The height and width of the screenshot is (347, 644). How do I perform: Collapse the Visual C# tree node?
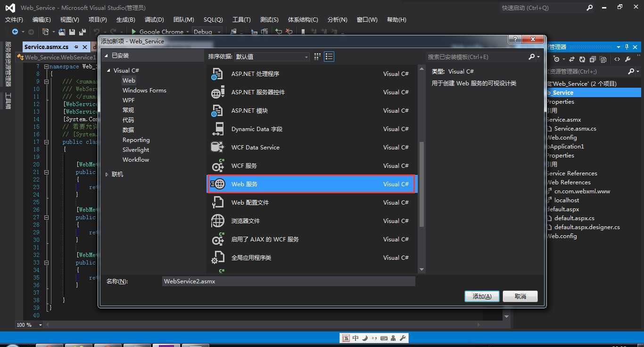coord(109,71)
